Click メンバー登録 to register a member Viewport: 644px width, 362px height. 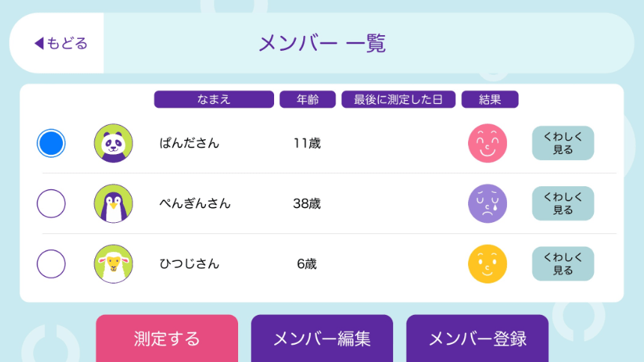(477, 339)
